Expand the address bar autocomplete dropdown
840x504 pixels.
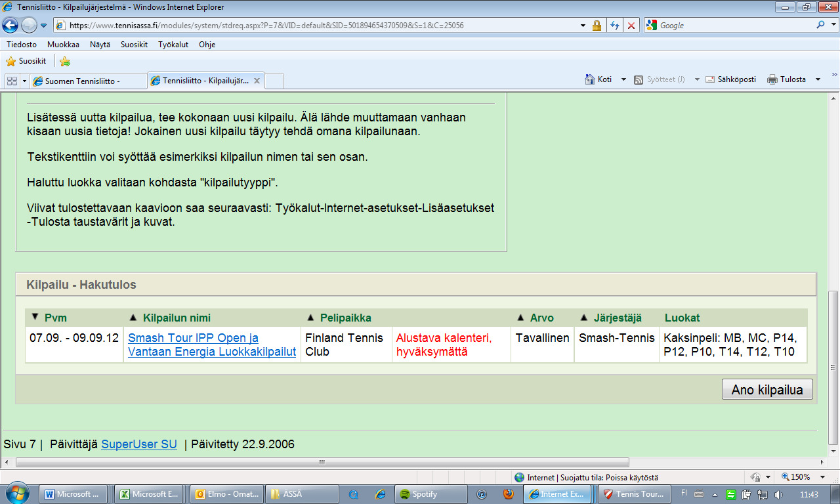click(583, 26)
